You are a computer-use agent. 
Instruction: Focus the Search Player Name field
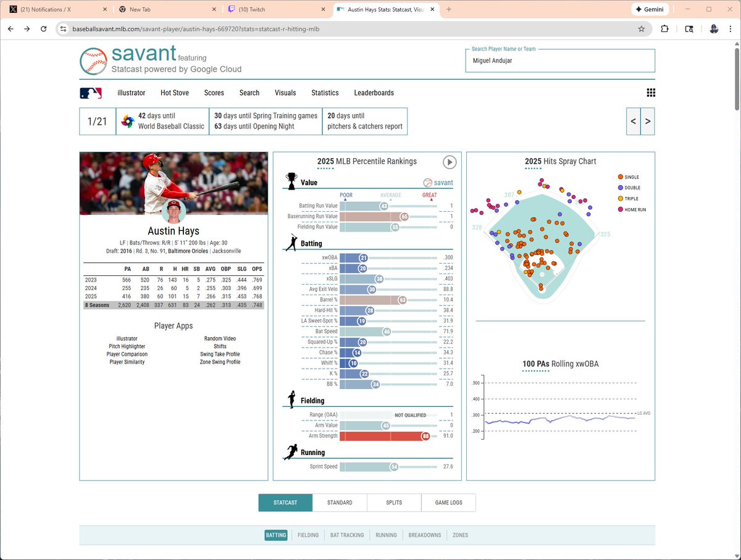coord(560,61)
